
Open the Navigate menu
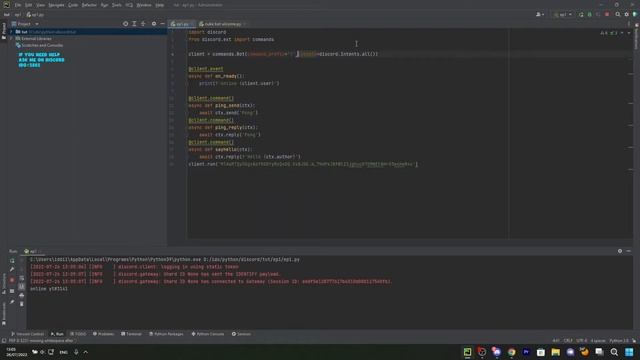pos(56,5)
